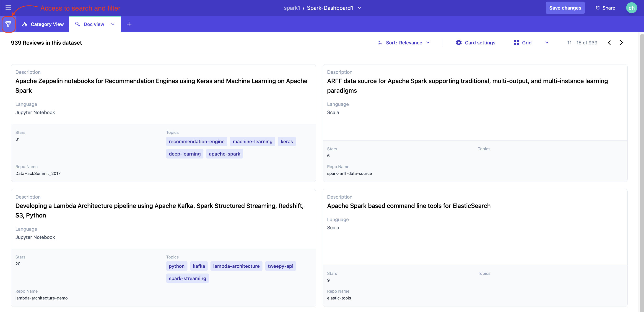Open the hamburger menu
This screenshot has height=312, width=644.
pos(8,8)
